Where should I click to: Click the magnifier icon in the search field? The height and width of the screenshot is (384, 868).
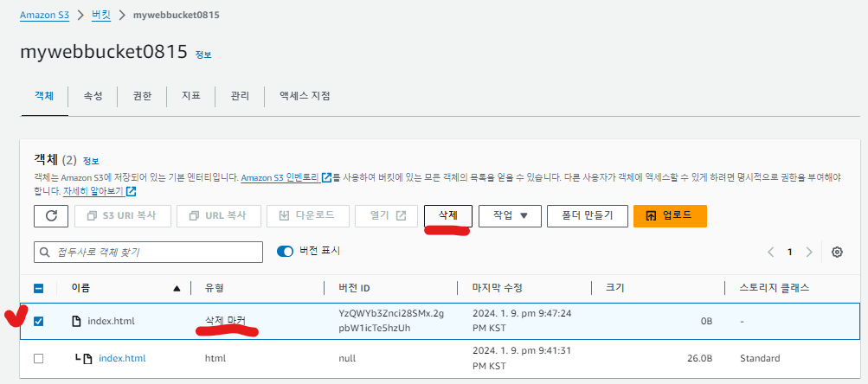(x=45, y=253)
